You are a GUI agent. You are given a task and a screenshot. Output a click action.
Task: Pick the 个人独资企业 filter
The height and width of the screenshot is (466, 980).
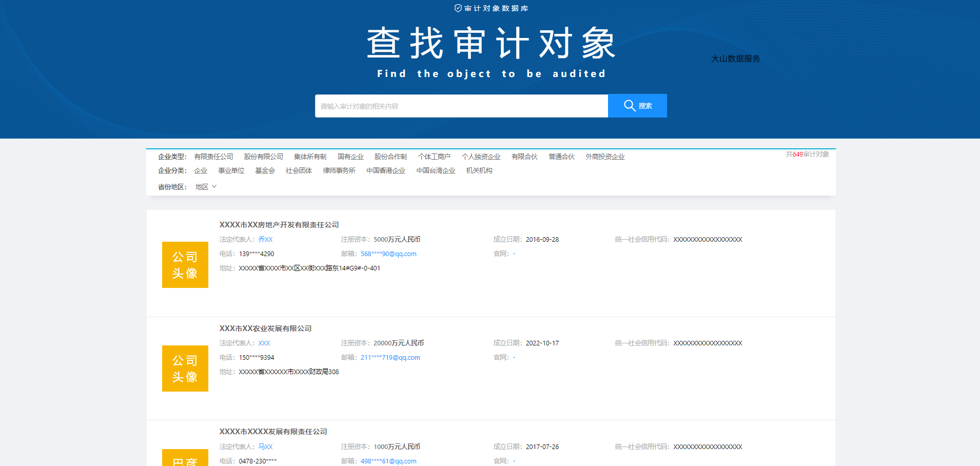tap(481, 157)
